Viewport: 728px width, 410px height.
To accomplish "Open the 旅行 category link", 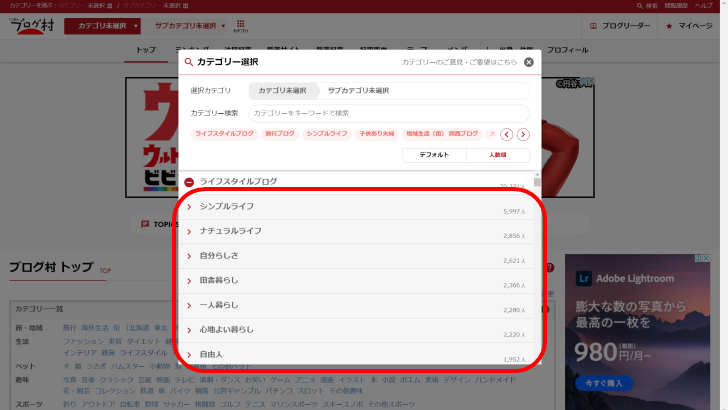I will pos(69,328).
